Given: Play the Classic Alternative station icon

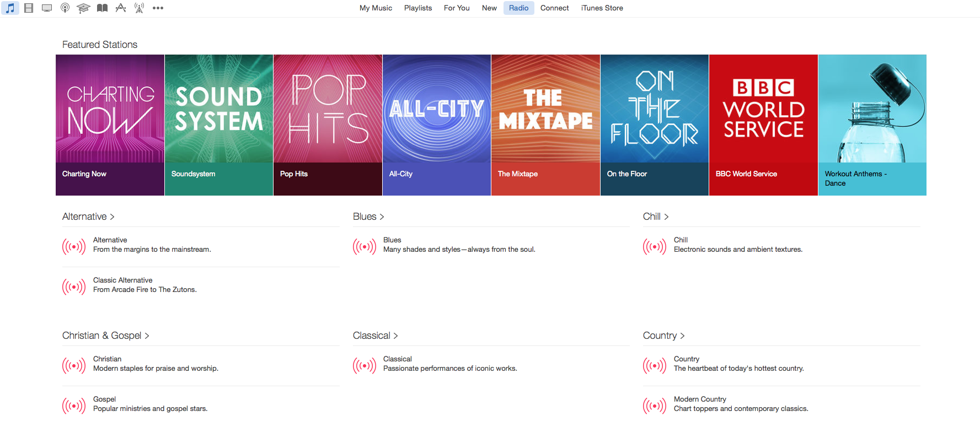Looking at the screenshot, I should [74, 286].
